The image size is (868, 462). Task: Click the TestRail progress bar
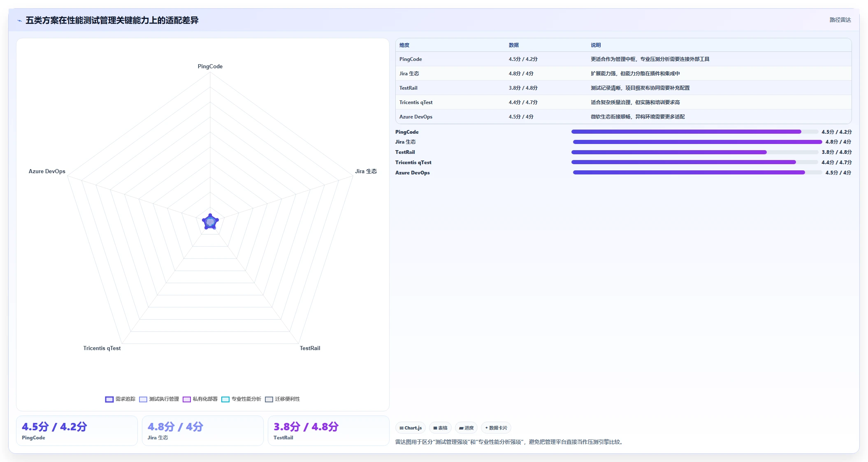coord(695,152)
